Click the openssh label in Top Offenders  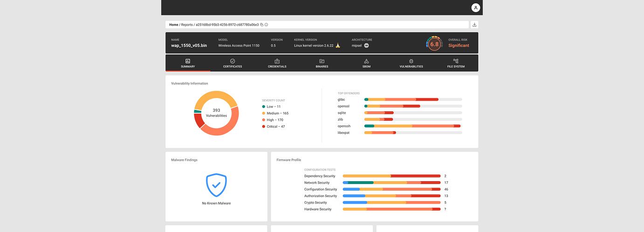(x=344, y=126)
